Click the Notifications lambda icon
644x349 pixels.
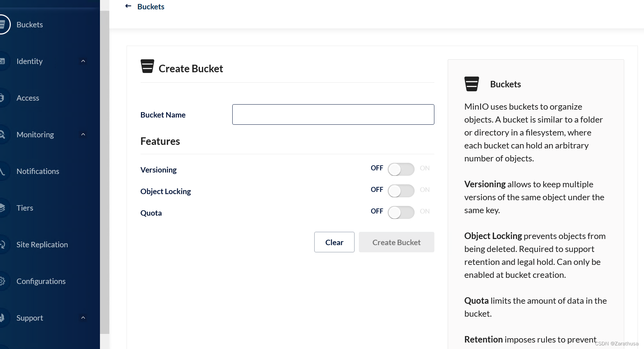[2, 171]
